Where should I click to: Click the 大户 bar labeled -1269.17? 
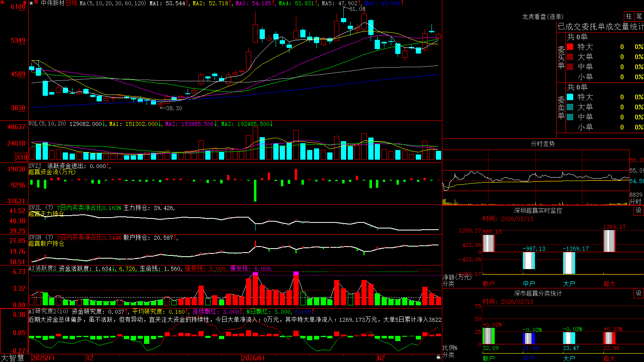[x=569, y=263]
